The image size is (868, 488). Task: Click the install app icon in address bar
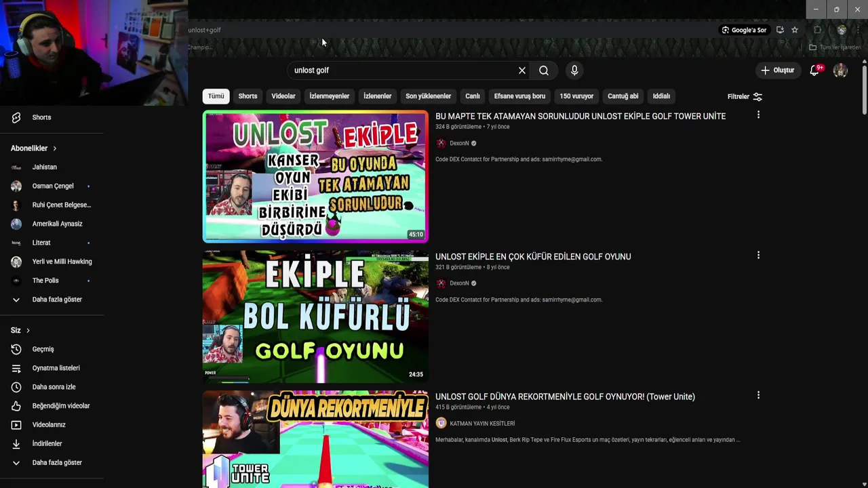pos(780,30)
